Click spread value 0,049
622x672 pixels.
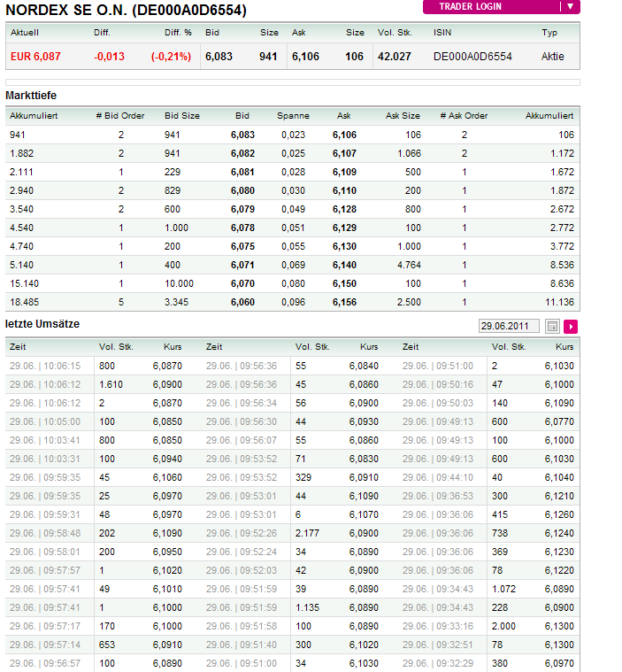point(293,209)
